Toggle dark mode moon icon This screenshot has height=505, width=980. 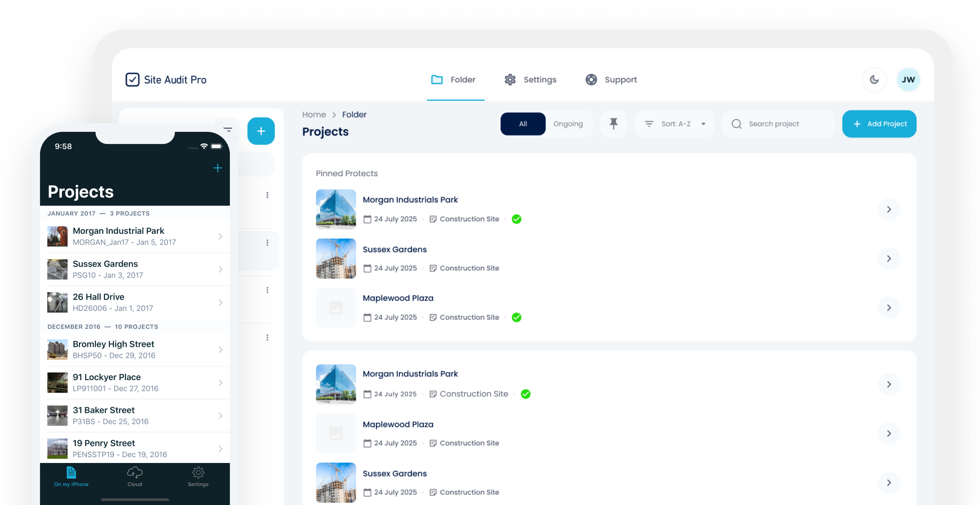(874, 80)
